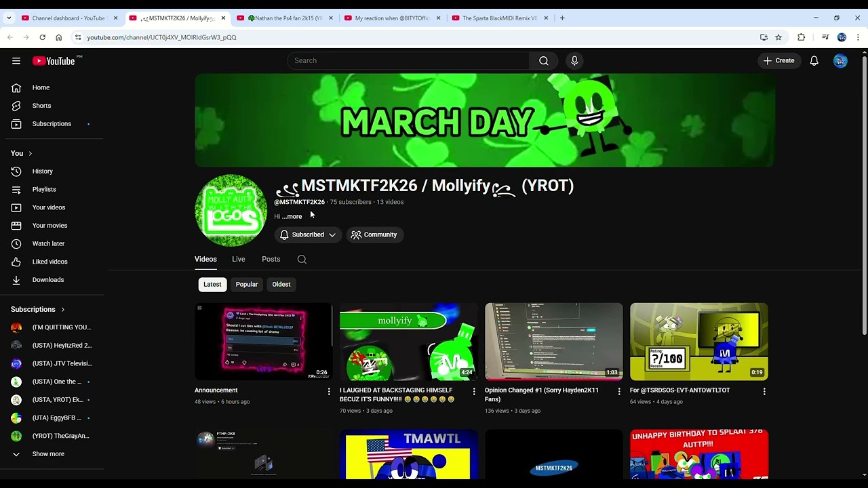Play the ?/100 rating video thumbnail
868x488 pixels.
(x=699, y=342)
